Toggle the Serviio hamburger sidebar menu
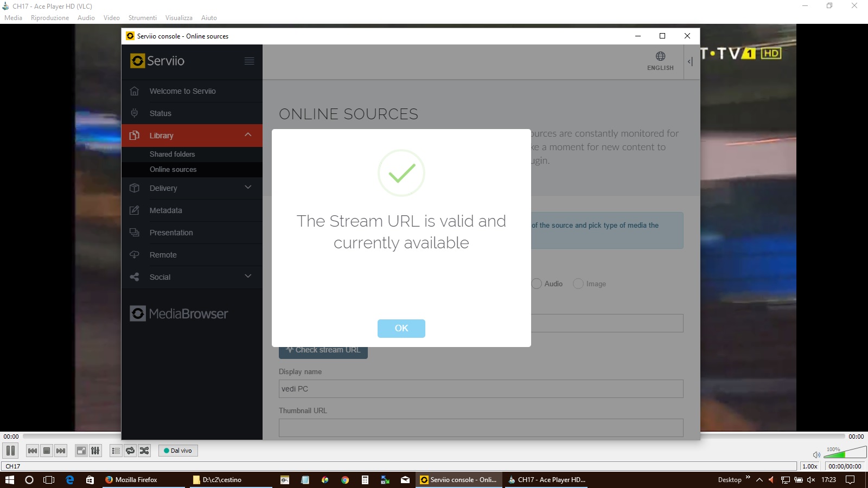The height and width of the screenshot is (488, 868). pyautogui.click(x=249, y=61)
